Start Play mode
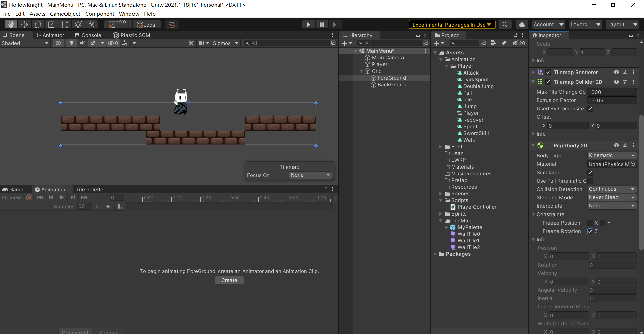Screen dimensions: 644x334 pos(308,25)
